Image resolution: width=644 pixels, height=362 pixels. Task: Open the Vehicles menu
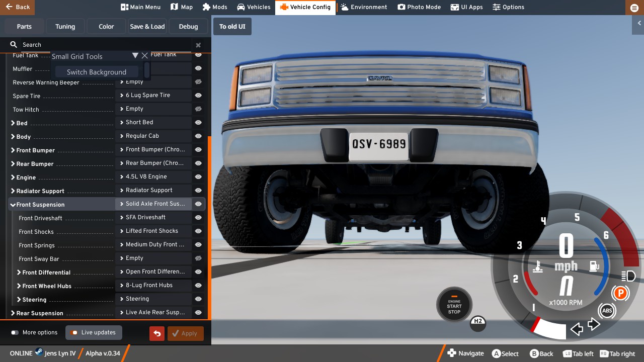point(254,7)
